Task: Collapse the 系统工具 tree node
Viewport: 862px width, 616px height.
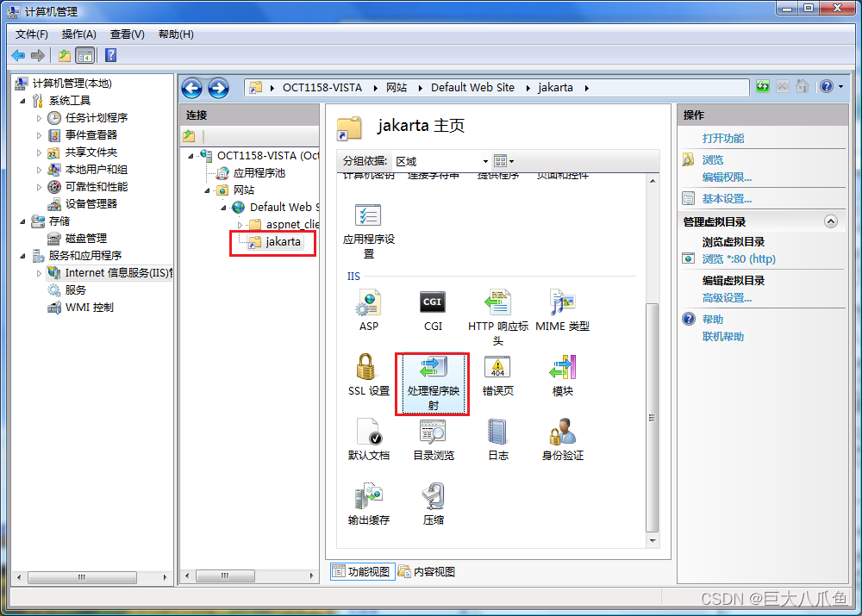Action: coord(22,101)
